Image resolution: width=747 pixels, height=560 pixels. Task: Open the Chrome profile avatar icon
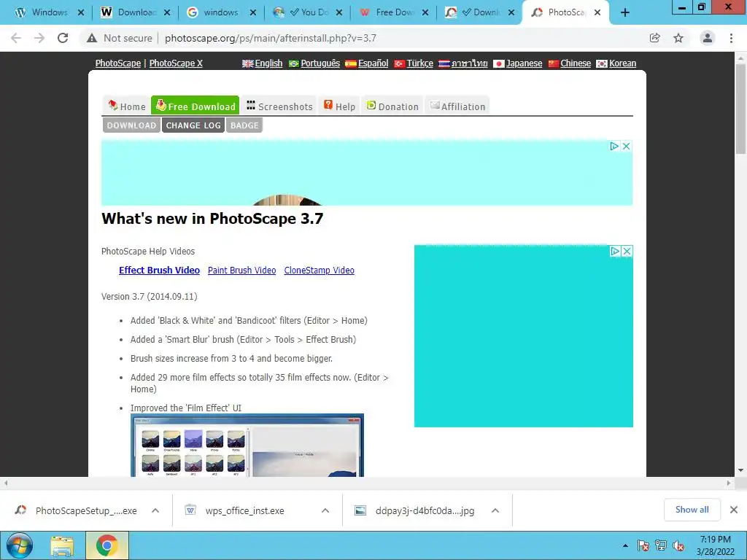pos(708,38)
